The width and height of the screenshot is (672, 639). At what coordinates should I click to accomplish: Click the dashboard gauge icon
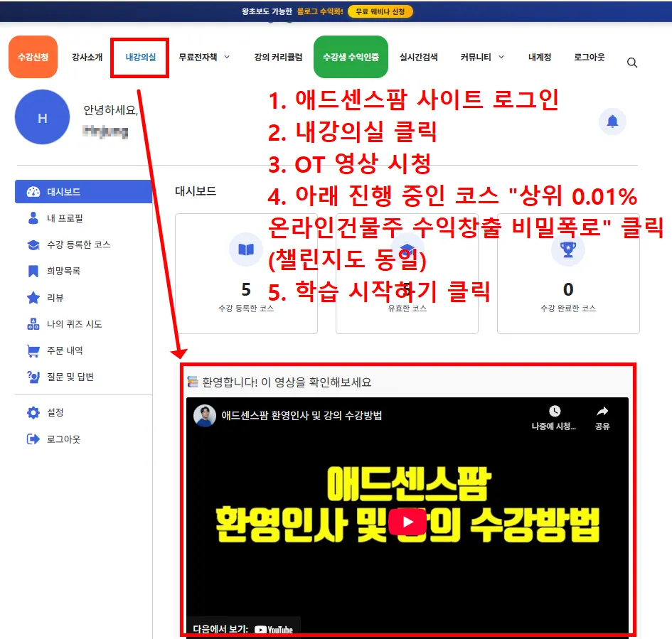(x=33, y=192)
